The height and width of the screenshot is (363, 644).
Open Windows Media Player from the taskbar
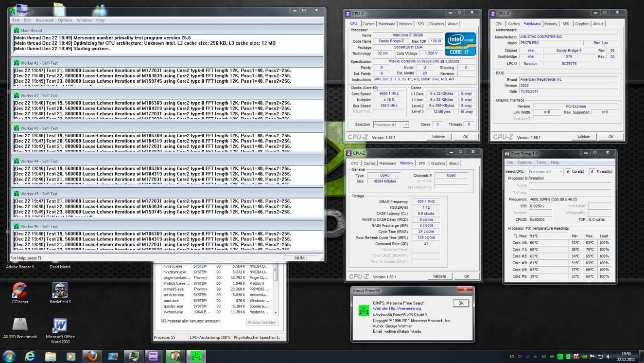71,356
